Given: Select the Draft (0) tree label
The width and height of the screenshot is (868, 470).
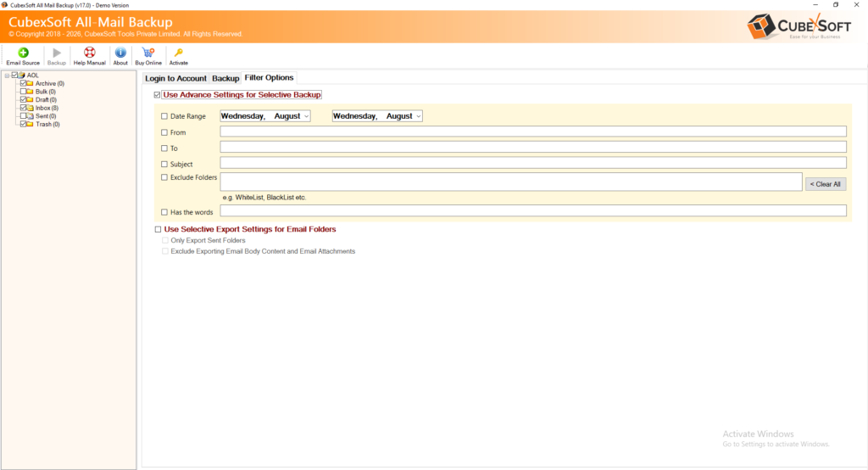Looking at the screenshot, I should [46, 100].
